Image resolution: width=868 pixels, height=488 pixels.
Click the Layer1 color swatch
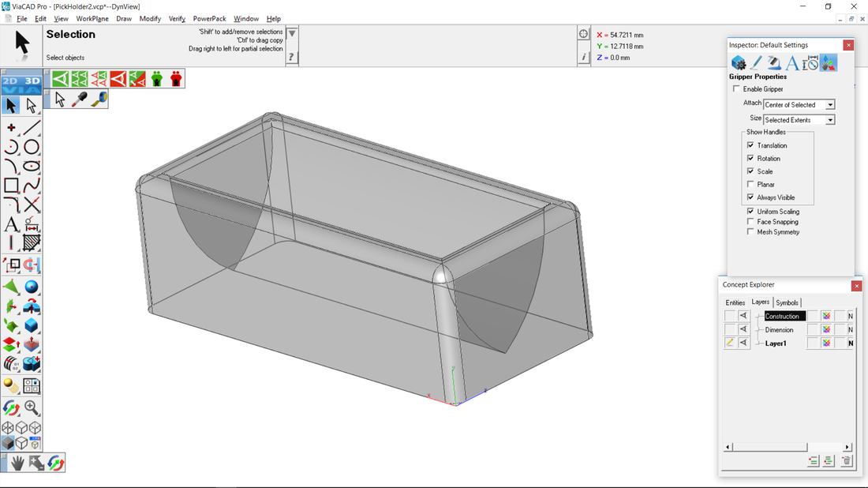point(826,343)
